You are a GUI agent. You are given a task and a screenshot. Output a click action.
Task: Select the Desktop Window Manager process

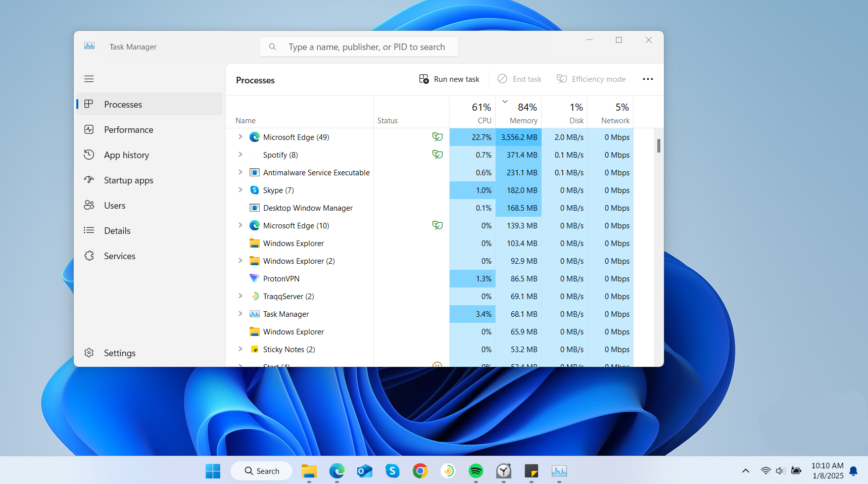pyautogui.click(x=429, y=208)
